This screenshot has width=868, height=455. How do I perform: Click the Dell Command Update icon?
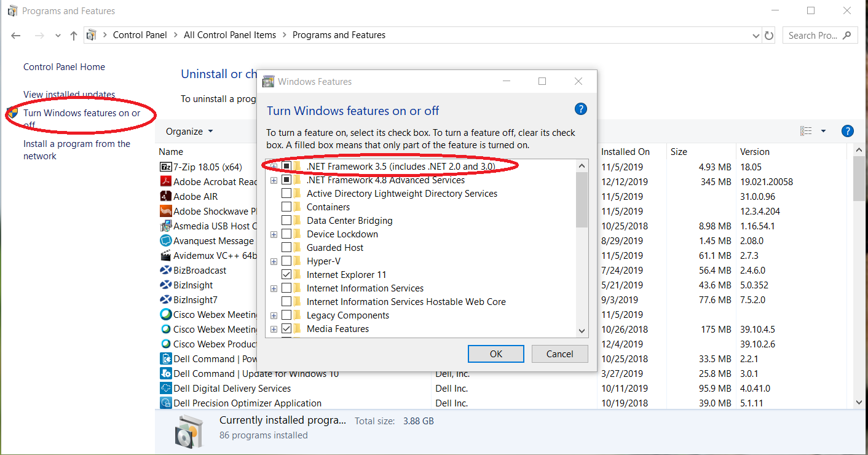click(x=165, y=373)
